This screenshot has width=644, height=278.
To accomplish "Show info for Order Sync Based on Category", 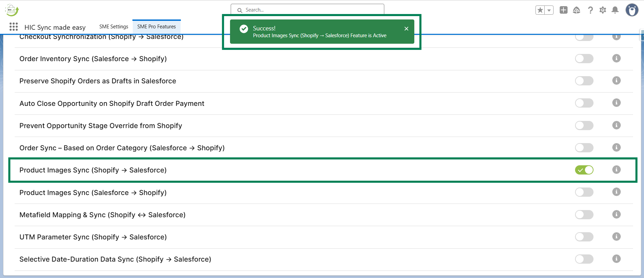I will click(x=616, y=147).
